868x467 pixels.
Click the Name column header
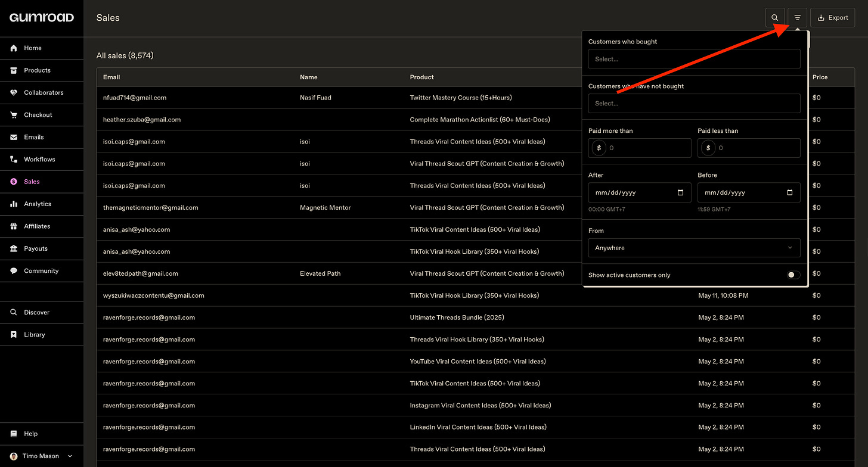click(x=309, y=77)
